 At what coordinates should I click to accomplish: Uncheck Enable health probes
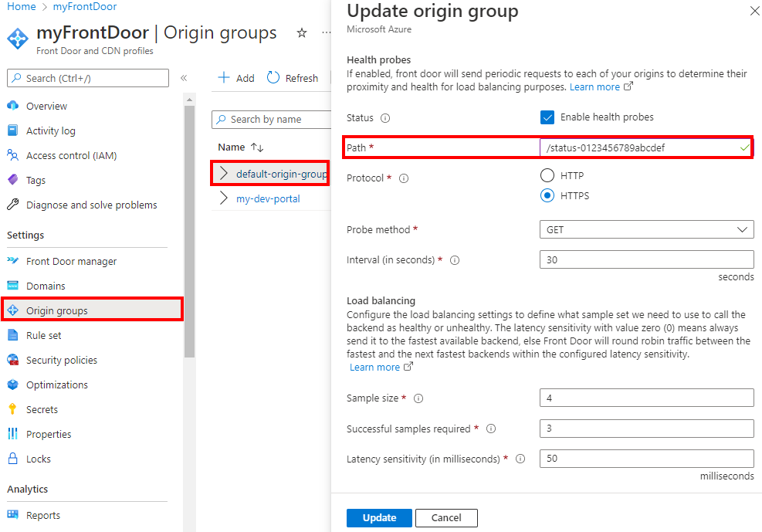(548, 118)
